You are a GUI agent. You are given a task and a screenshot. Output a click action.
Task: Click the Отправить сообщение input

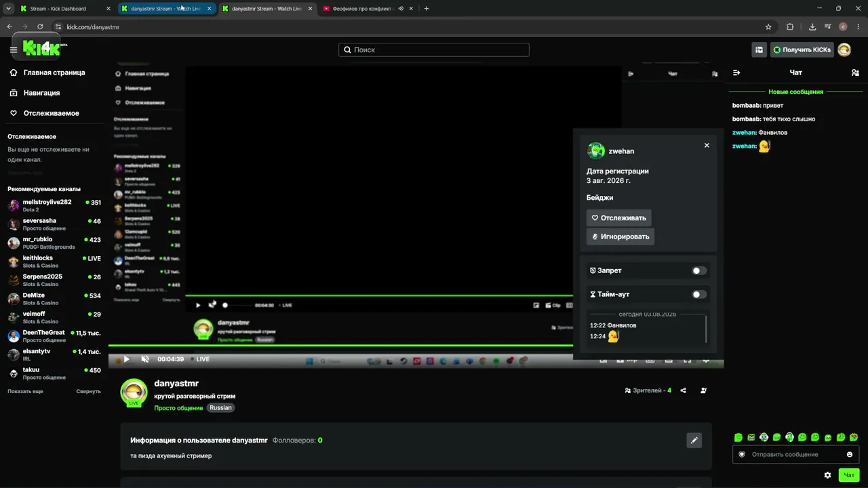tap(795, 454)
